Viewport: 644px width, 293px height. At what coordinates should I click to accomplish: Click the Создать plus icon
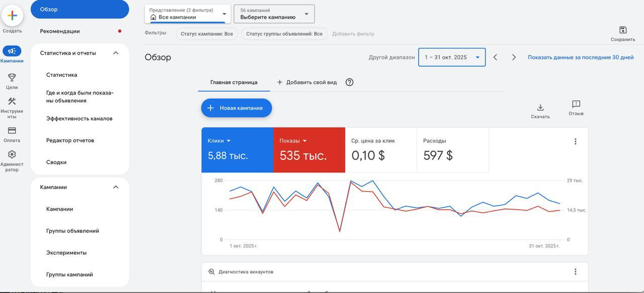click(x=12, y=16)
